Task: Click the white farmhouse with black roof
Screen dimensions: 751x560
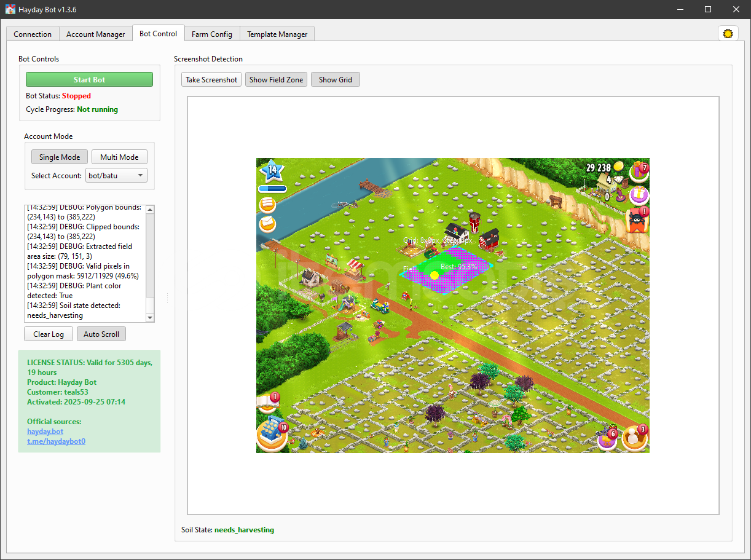Action: point(457,233)
